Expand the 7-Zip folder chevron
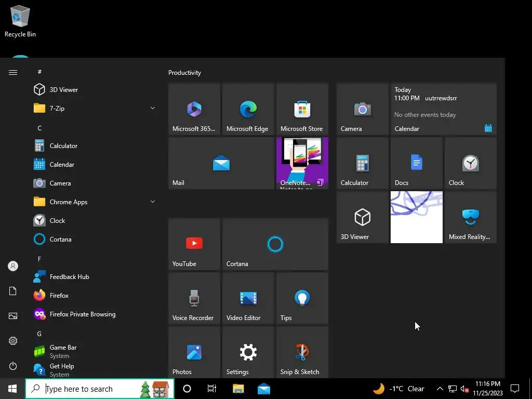 click(x=153, y=108)
